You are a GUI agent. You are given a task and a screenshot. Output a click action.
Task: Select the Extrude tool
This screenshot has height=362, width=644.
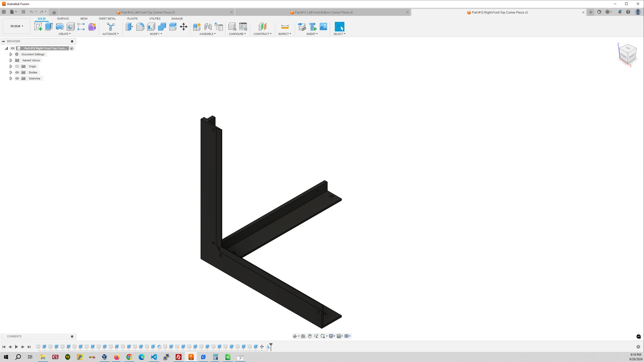[49, 27]
